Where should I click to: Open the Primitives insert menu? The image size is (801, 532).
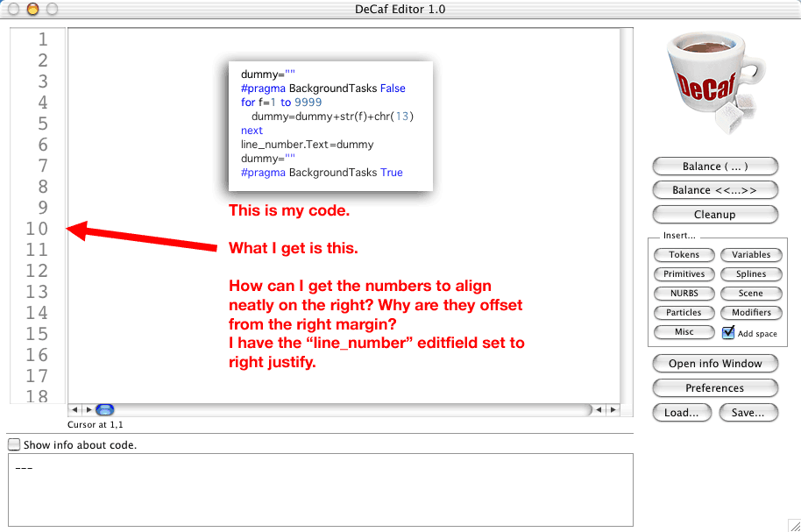[684, 274]
